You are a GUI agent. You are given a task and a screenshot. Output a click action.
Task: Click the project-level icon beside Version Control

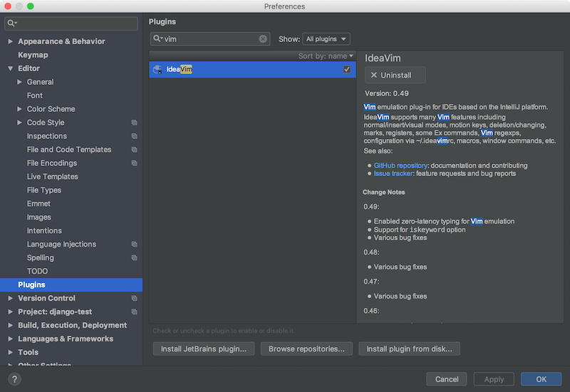tap(134, 298)
